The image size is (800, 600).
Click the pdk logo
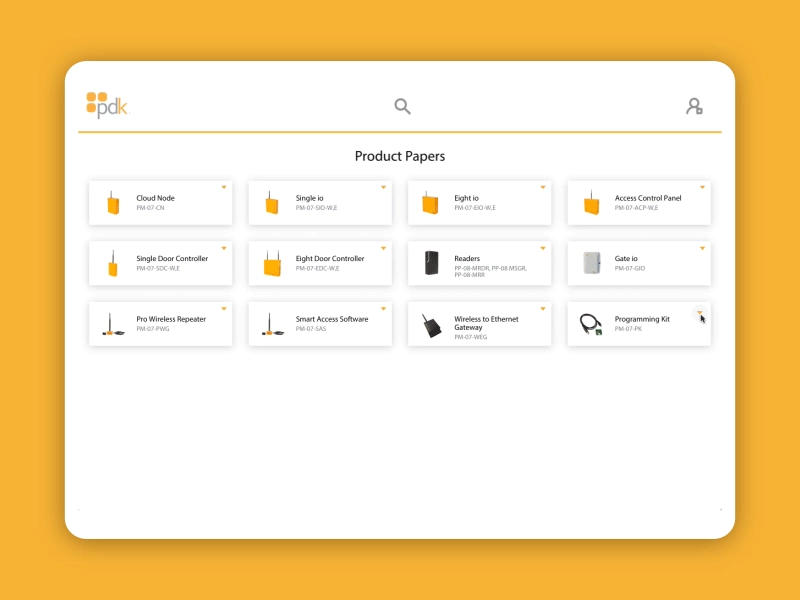pyautogui.click(x=107, y=105)
